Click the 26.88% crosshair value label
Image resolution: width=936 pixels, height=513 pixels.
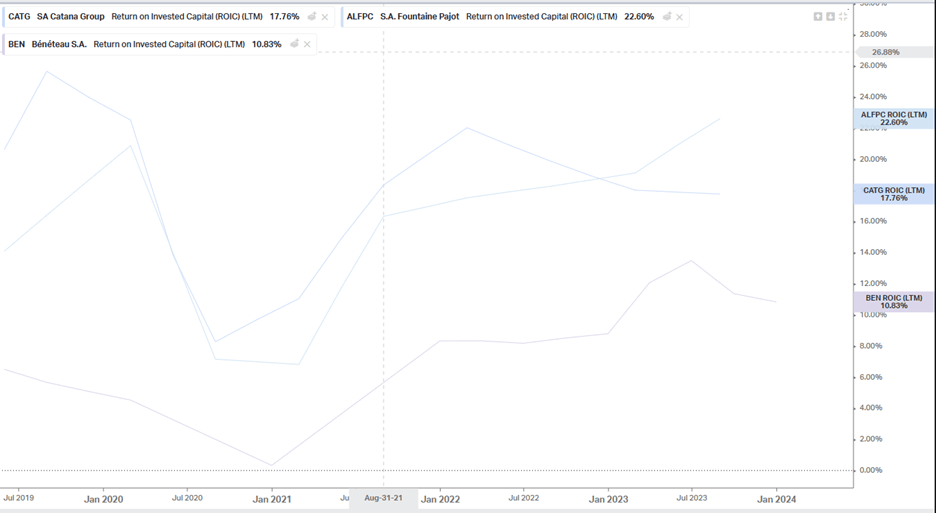tap(885, 52)
